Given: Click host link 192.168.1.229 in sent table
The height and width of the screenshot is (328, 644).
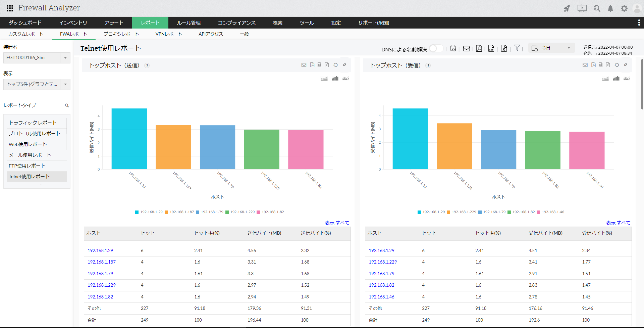Looking at the screenshot, I should pyautogui.click(x=102, y=285).
